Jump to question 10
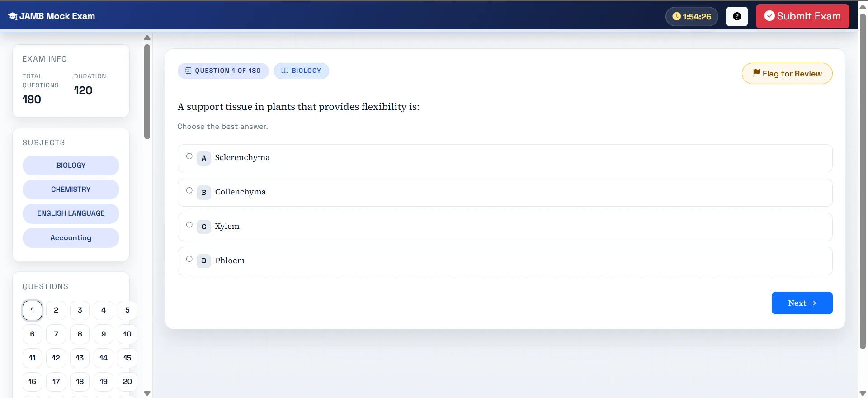Viewport: 868px width, 398px height. [127, 334]
